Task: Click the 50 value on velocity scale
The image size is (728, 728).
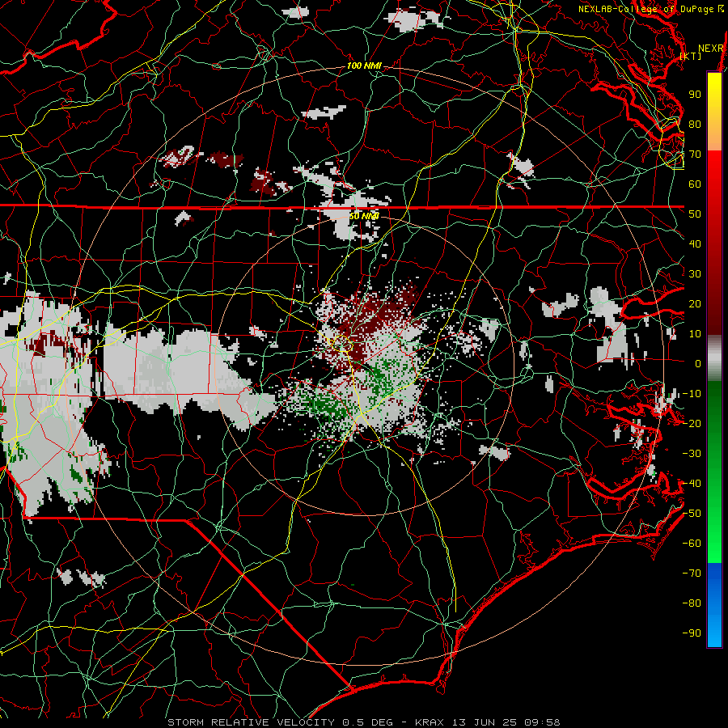Action: [695, 214]
